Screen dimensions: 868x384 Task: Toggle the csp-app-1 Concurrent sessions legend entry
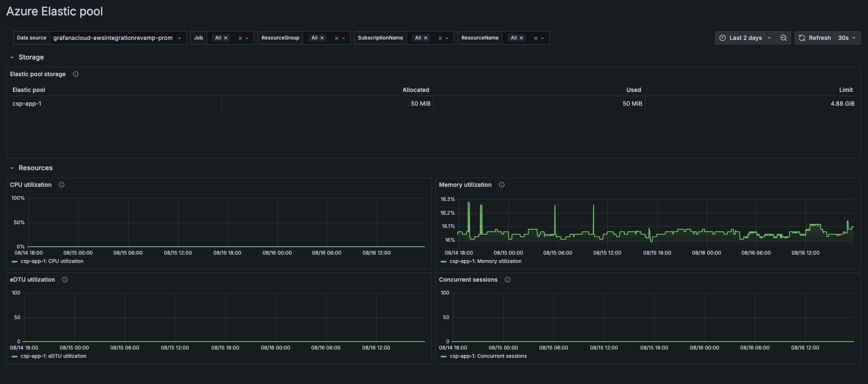(x=488, y=356)
